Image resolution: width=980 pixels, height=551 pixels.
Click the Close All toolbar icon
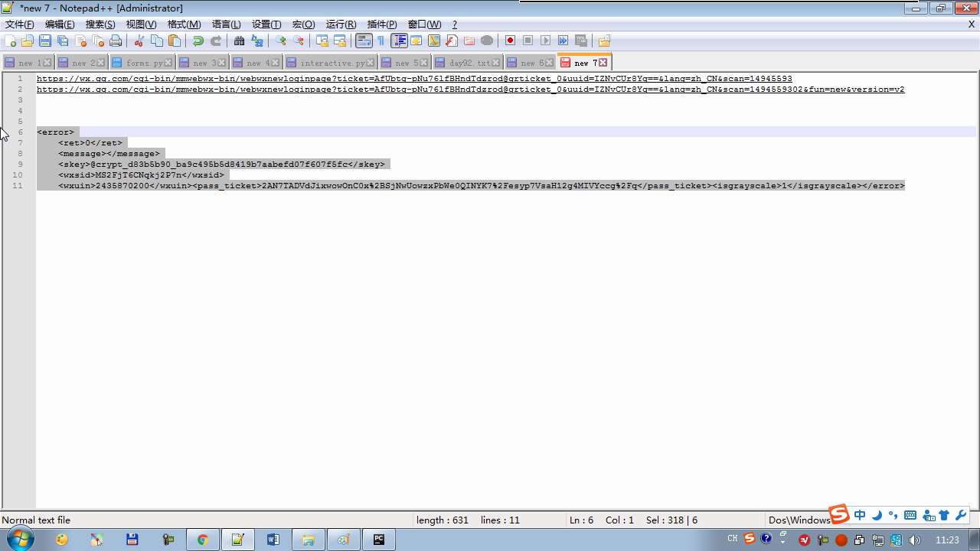click(x=98, y=41)
